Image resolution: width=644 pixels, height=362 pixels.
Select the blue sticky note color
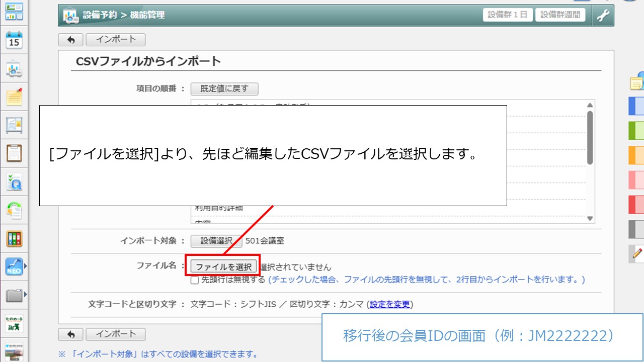pyautogui.click(x=636, y=106)
